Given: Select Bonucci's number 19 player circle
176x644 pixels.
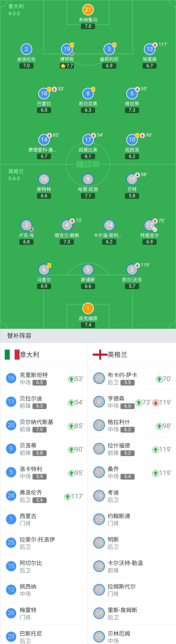Looking at the screenshot, I should 67,49.
